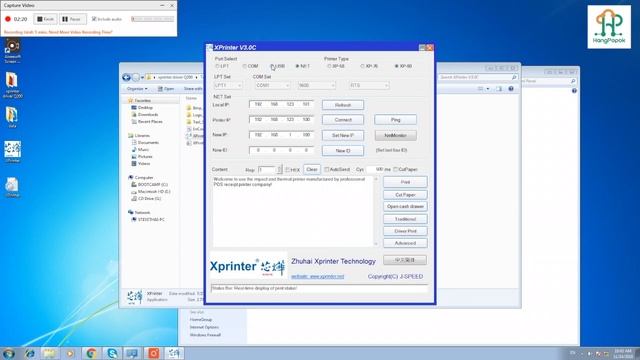Select the COM port radio button
The image size is (640, 360).
point(244,66)
